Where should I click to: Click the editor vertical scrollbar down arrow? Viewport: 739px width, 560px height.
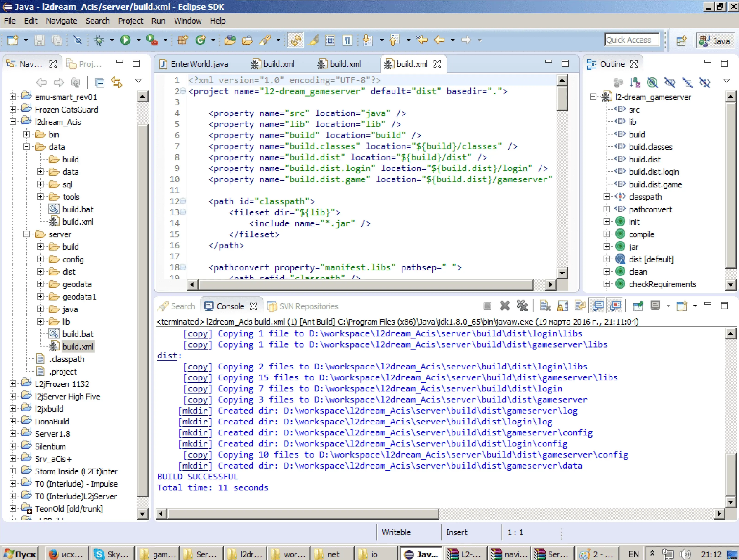pyautogui.click(x=562, y=273)
